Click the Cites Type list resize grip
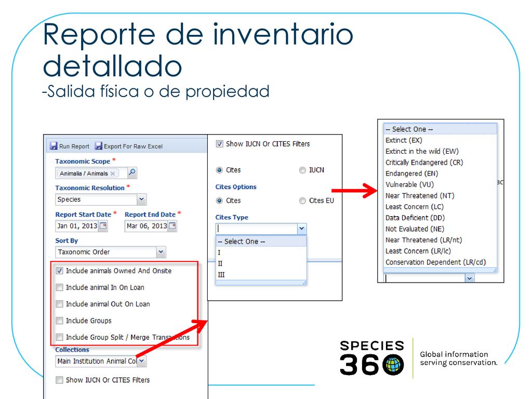Viewport: 532px width, 399px height. point(304,283)
